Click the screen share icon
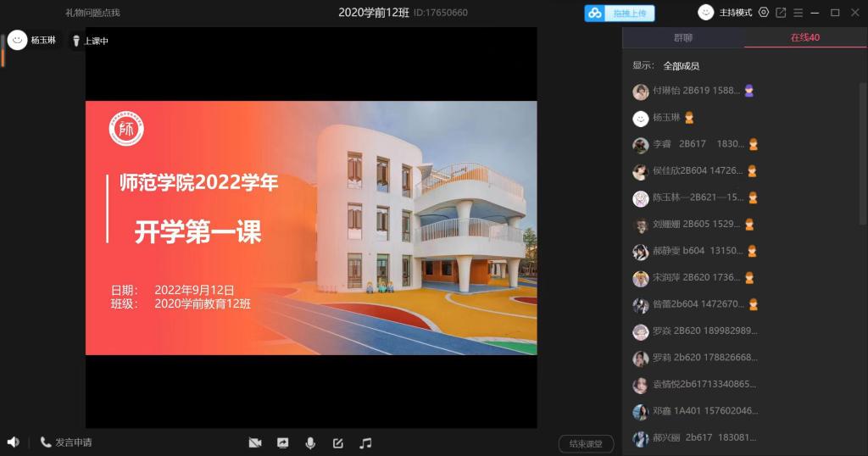 [282, 442]
